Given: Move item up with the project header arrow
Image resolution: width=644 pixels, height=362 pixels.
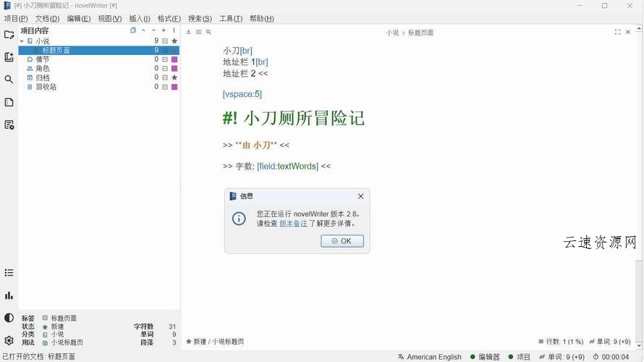Looking at the screenshot, I should click(x=143, y=30).
